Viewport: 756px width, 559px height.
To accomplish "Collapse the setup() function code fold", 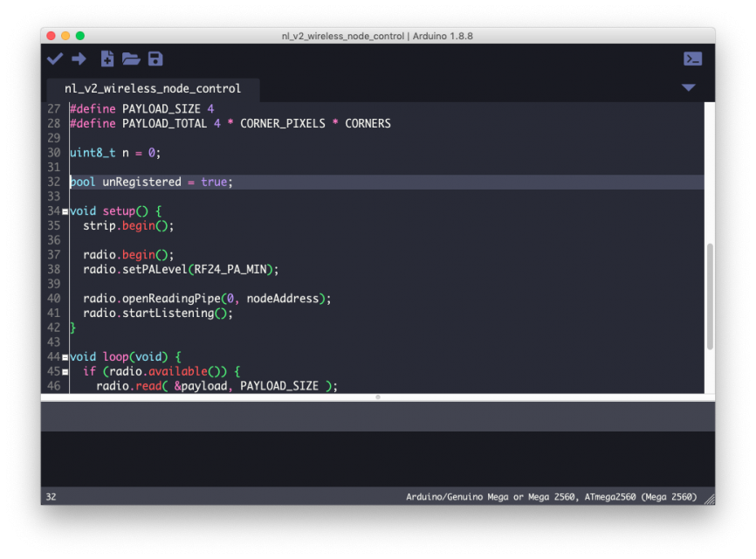I will coord(65,210).
